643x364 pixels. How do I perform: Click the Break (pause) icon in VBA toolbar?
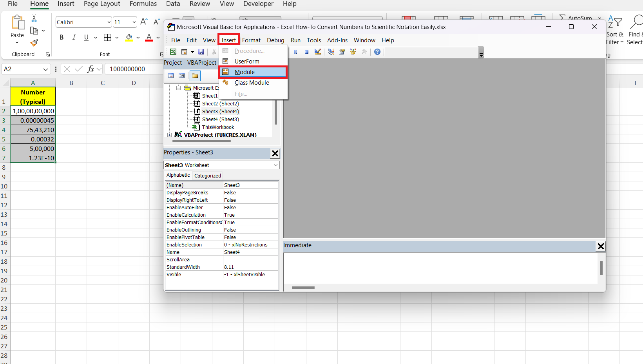(x=296, y=52)
